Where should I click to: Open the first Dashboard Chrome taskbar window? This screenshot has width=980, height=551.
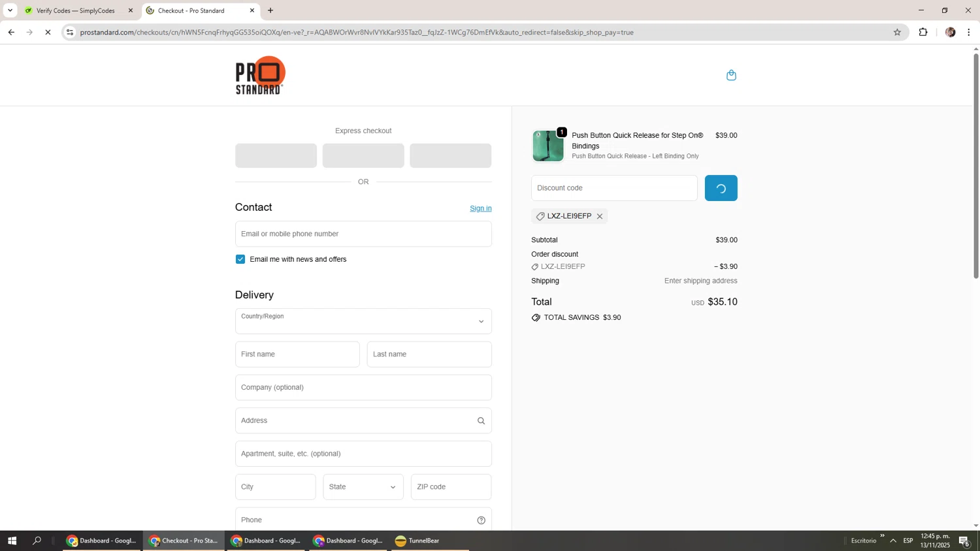102,541
